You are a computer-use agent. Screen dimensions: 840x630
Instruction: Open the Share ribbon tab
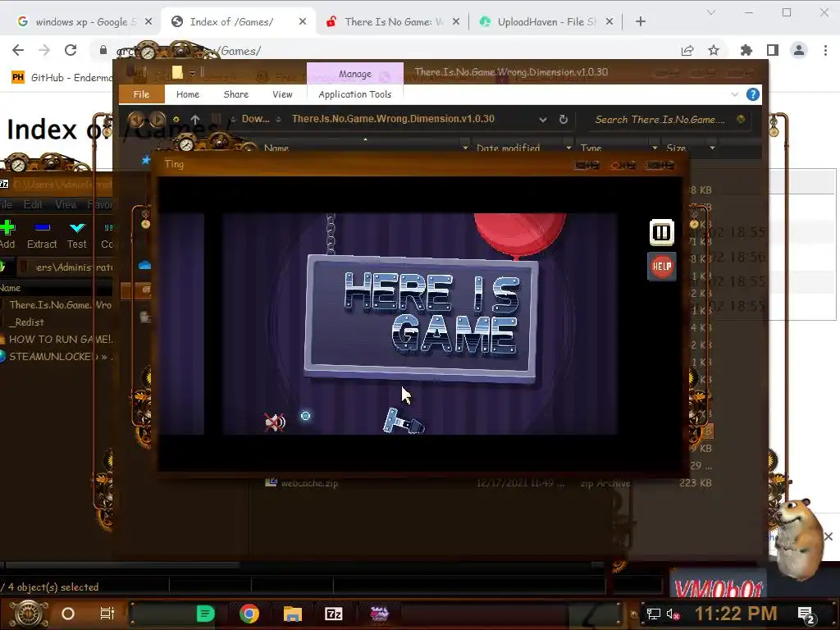(x=235, y=94)
